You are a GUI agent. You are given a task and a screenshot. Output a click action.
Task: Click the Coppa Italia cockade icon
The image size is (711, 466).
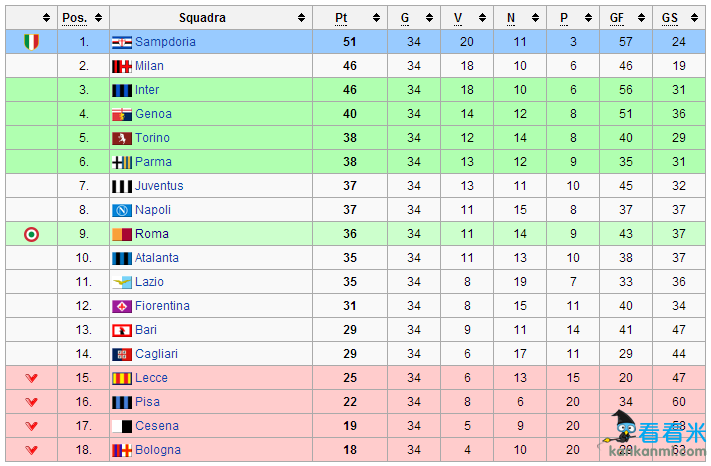(32, 234)
